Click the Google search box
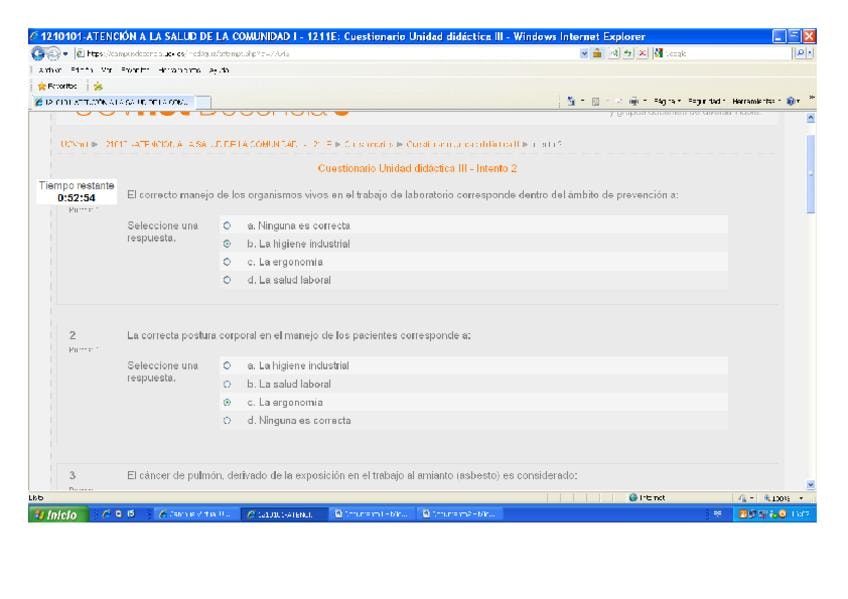The image size is (848, 599). pyautogui.click(x=722, y=54)
